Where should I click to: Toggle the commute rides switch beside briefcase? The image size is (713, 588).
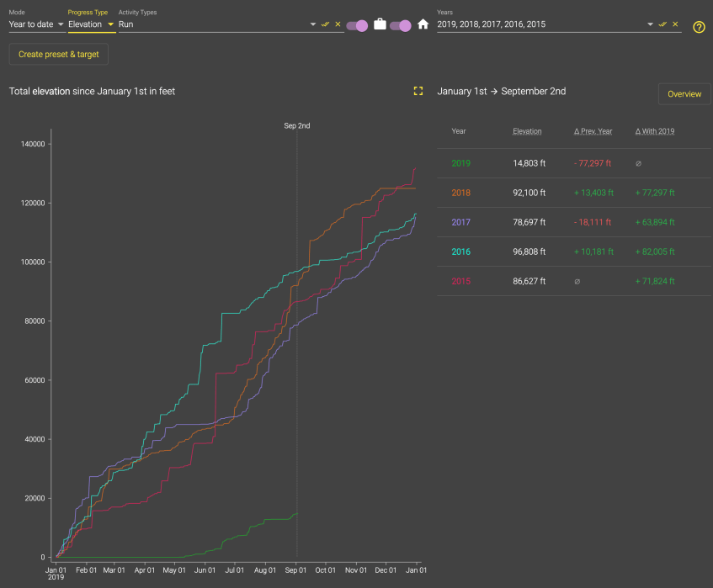tap(357, 25)
